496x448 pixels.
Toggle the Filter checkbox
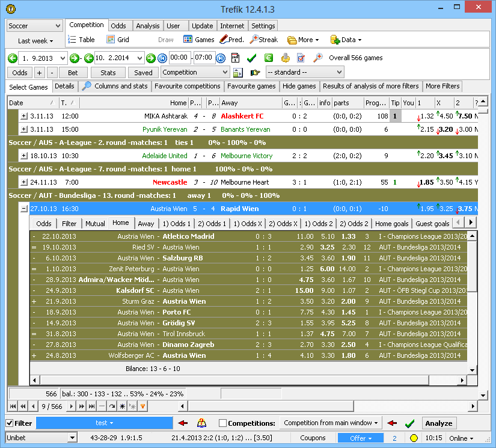click(10, 423)
